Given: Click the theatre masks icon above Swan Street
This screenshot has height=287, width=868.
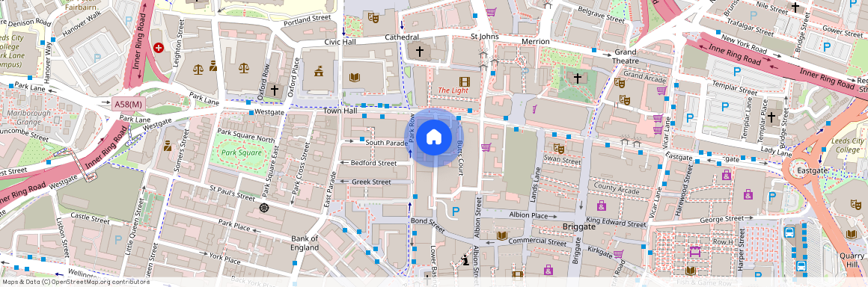Looking at the screenshot, I should pyautogui.click(x=558, y=148).
